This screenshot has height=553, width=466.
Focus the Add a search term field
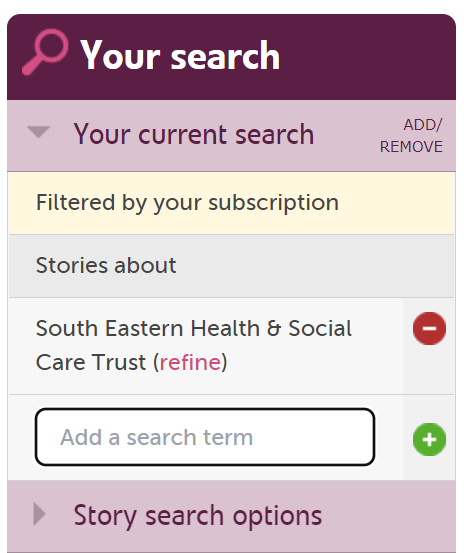coord(205,437)
